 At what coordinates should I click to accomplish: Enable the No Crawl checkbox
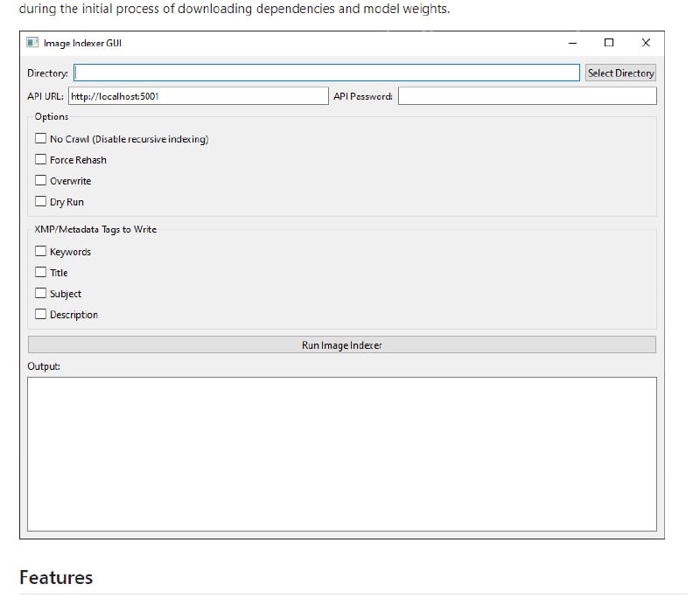40,138
